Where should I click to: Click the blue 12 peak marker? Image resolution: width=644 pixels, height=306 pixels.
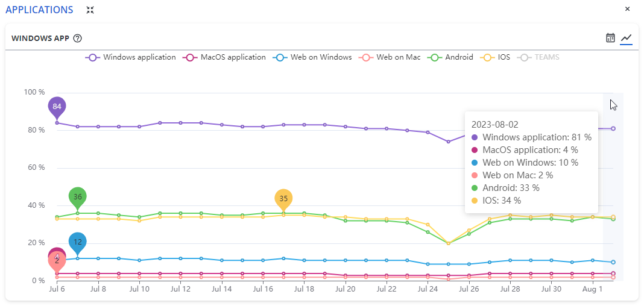[77, 242]
